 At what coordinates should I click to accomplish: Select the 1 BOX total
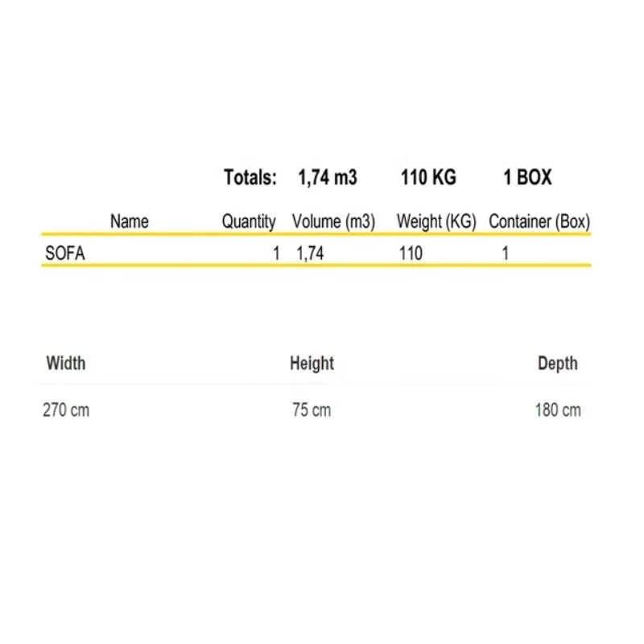(528, 178)
